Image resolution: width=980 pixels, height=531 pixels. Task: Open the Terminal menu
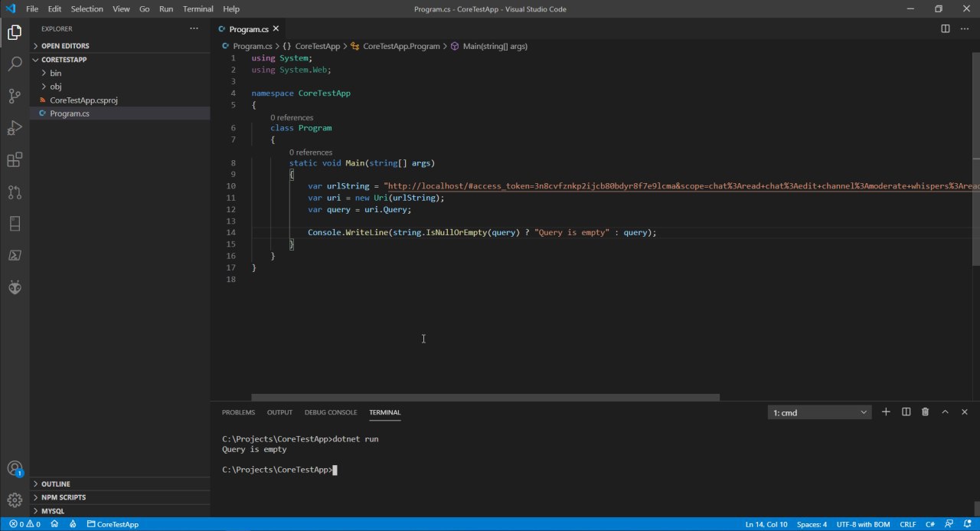click(198, 9)
